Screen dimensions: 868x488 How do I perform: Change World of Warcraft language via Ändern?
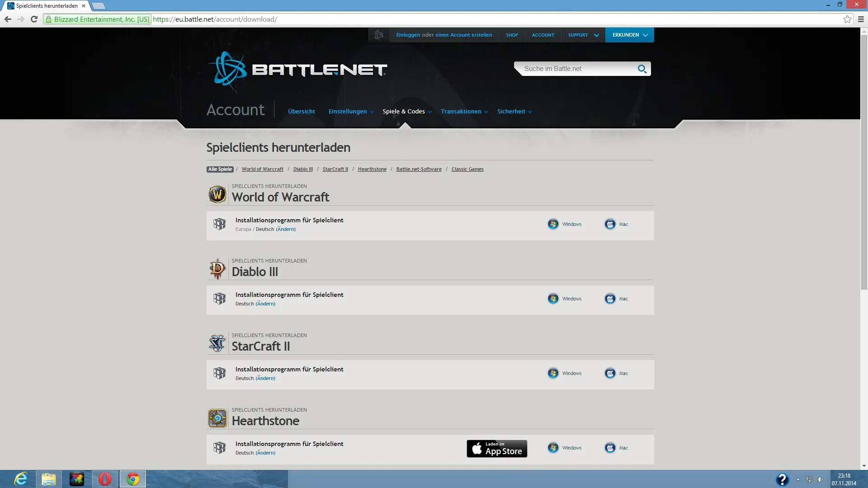286,229
